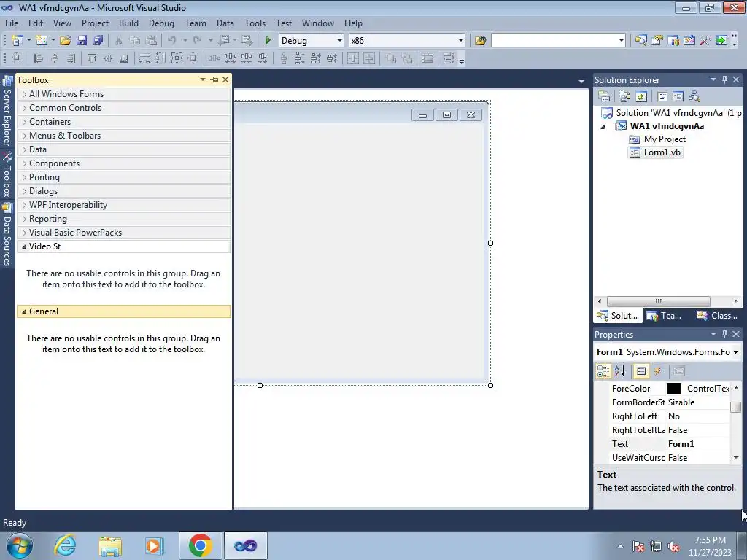Collapse the General toolbox group
747x560 pixels.
pos(24,311)
